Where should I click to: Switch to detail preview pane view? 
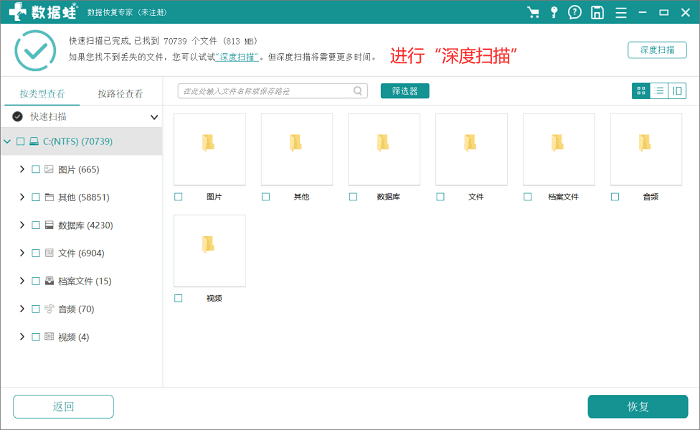677,91
